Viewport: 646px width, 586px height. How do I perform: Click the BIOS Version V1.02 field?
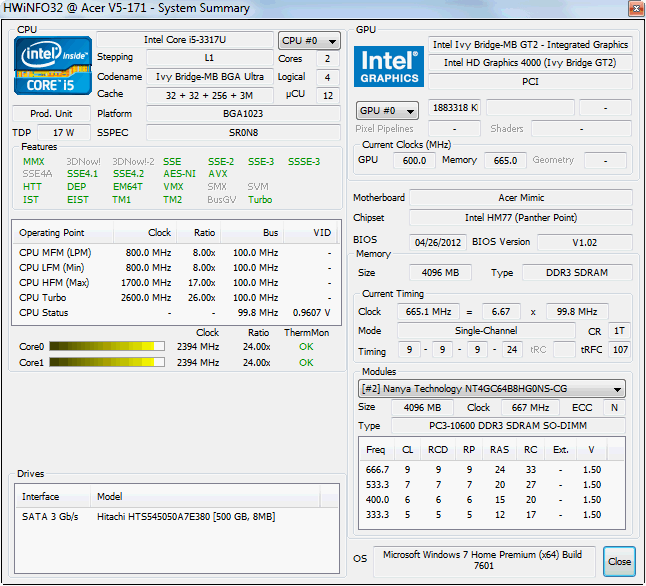[585, 242]
